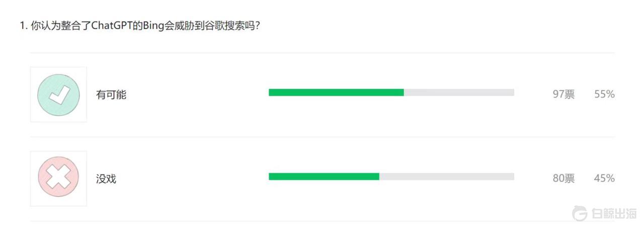The height and width of the screenshot is (229, 644).
Task: Click the 45% percentage
Action: [604, 178]
